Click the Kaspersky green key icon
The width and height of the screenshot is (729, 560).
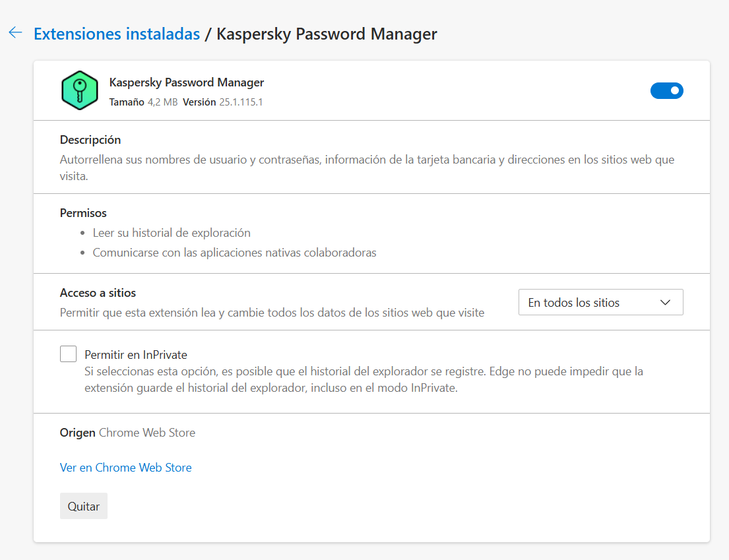click(79, 90)
